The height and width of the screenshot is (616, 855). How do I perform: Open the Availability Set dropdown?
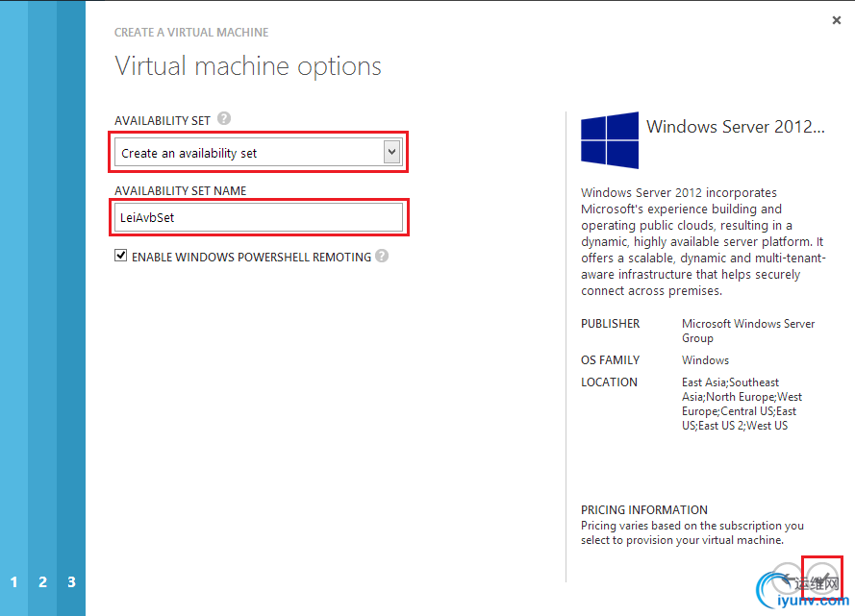tap(259, 153)
